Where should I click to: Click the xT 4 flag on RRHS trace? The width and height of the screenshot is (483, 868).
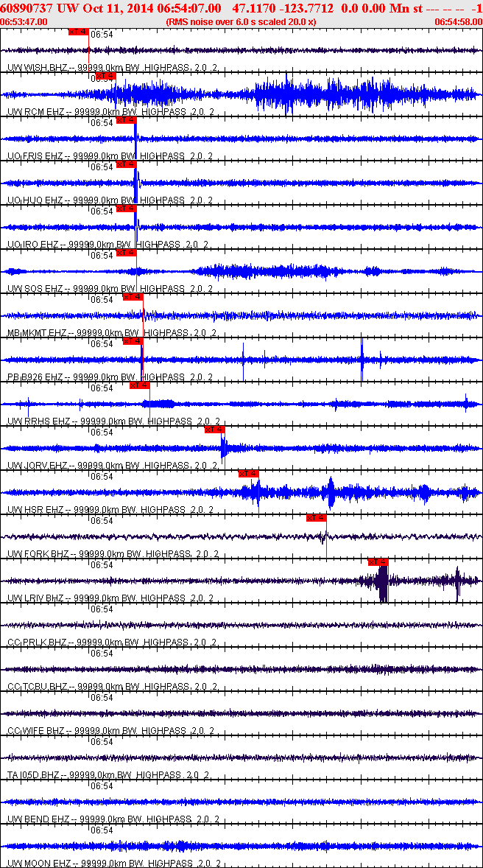tap(139, 385)
